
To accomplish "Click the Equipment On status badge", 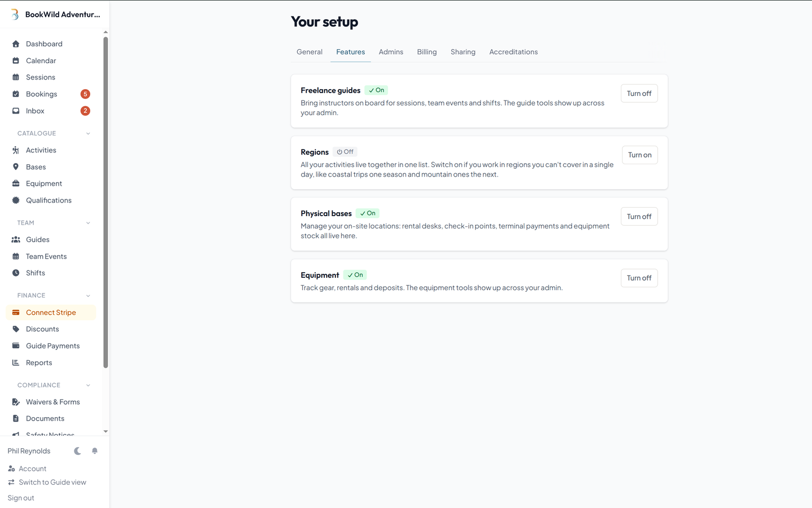I will coord(355,275).
